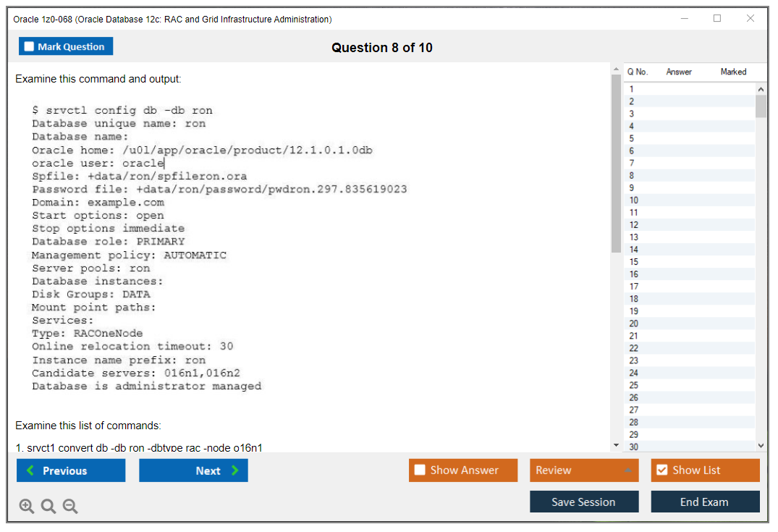Viewport: 778px width, 532px height.
Task: Click the down arrow on question list scrollbar
Action: 761,445
